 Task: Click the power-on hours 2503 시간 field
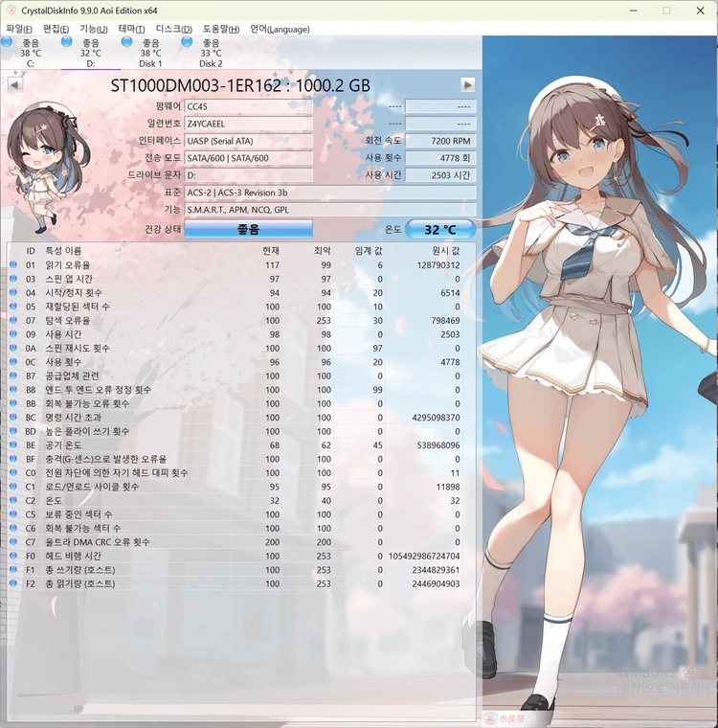[440, 175]
